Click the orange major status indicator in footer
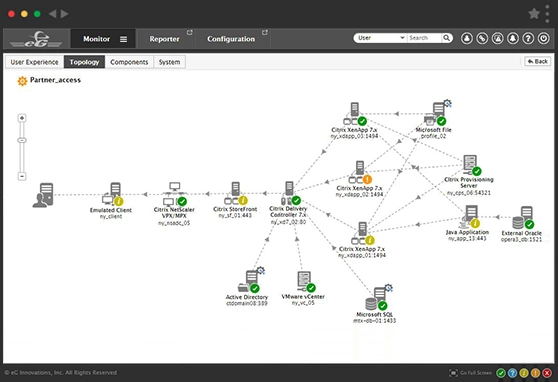Viewport: 558px width, 382px height. point(535,373)
